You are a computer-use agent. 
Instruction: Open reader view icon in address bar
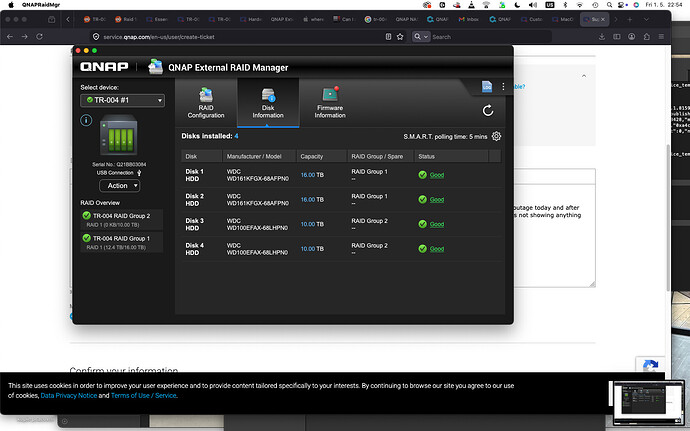pos(388,37)
